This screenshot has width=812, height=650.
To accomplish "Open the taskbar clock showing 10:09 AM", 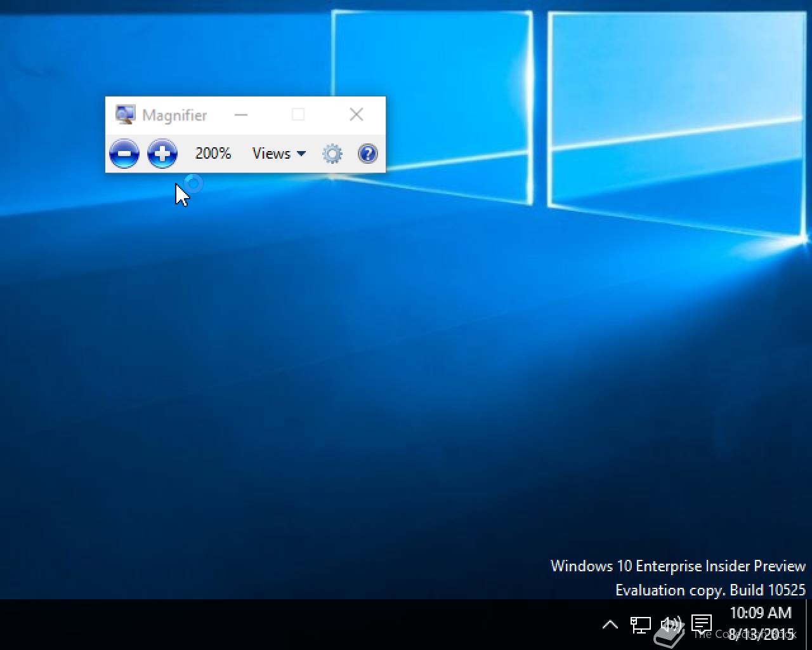I will pyautogui.click(x=761, y=624).
